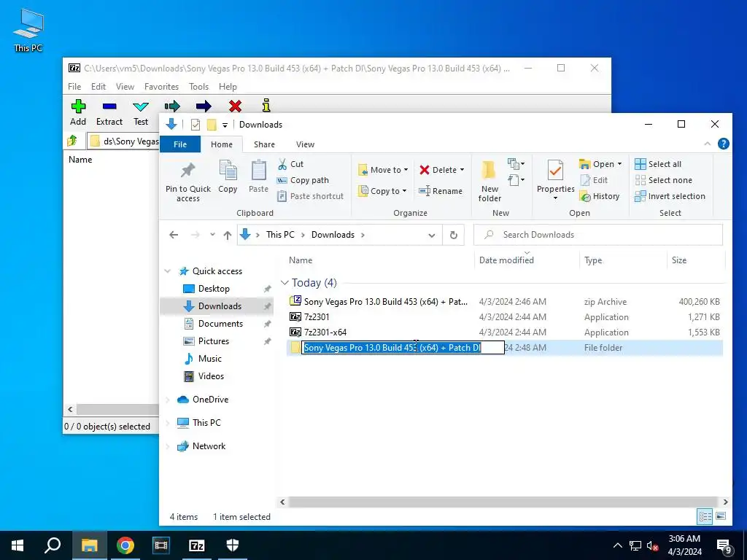Screen dimensions: 747x560
Task: Sort by the Size column header
Action: (x=679, y=260)
